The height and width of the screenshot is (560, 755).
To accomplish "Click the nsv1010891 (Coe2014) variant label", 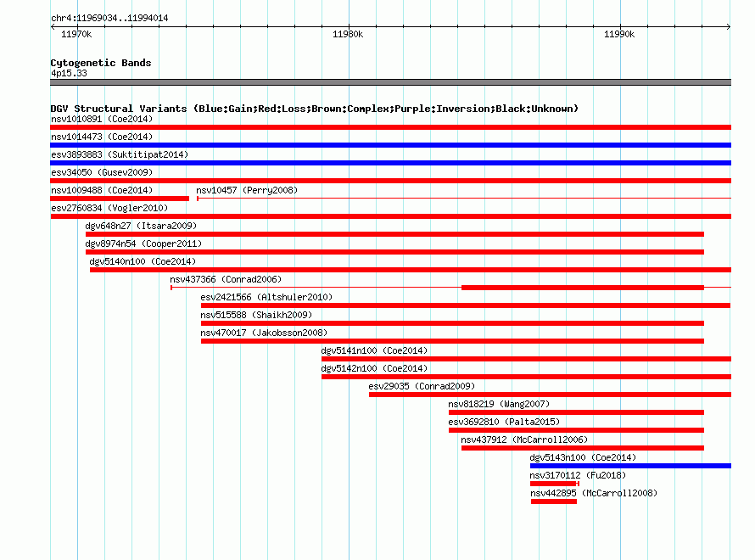I will 102,119.
